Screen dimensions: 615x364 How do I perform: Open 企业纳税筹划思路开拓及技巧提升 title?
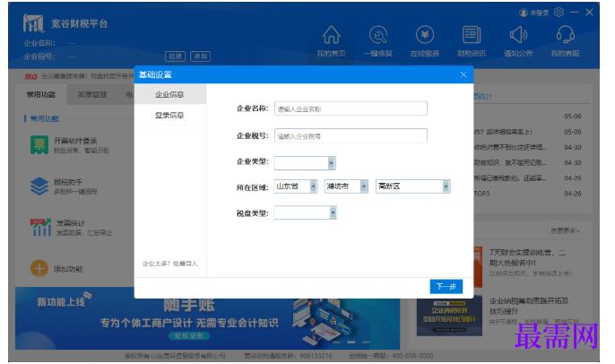point(529,306)
